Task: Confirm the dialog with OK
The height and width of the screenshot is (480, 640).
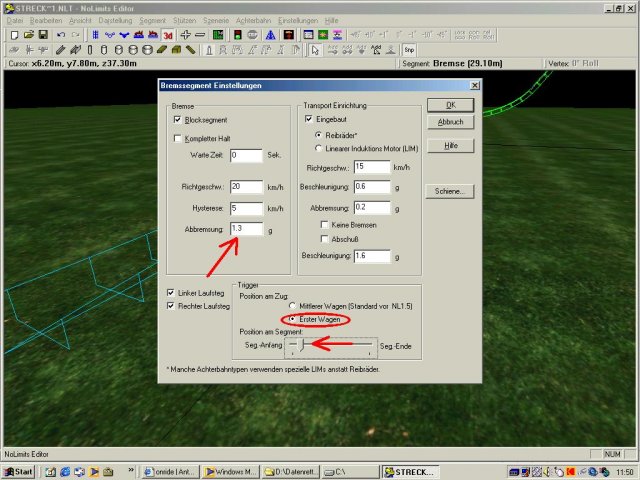Action: coord(451,105)
